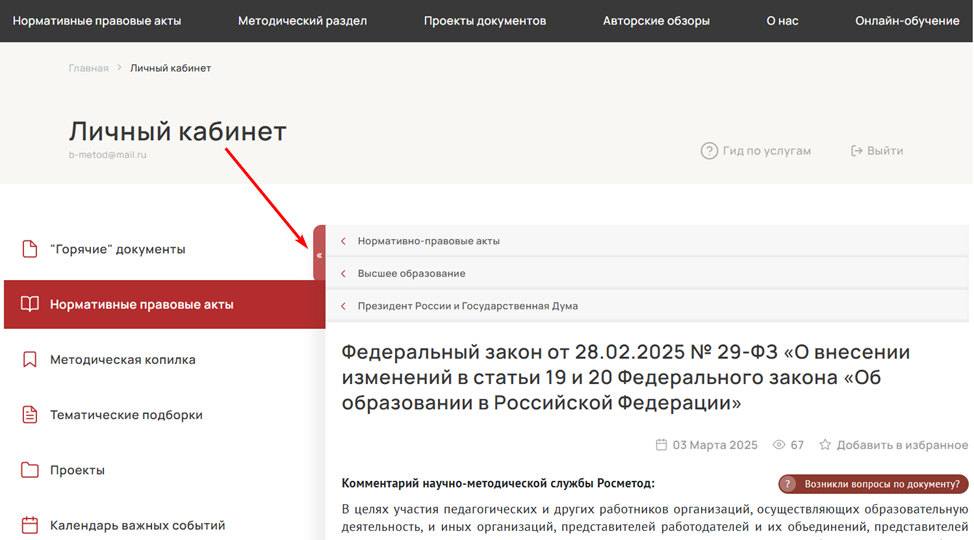Open Авторские обзоры in the top menu
Screen dimensions: 974x540
coord(655,21)
